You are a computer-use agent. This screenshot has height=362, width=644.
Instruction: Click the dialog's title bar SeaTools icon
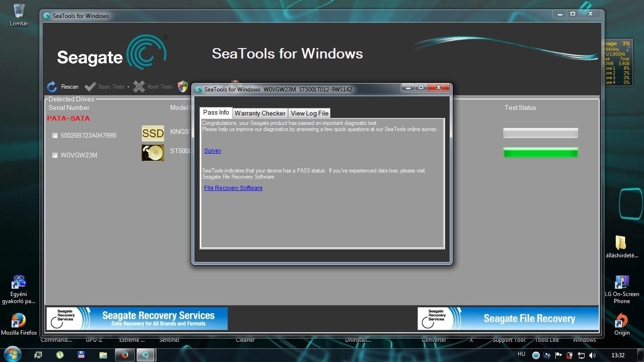coord(198,89)
